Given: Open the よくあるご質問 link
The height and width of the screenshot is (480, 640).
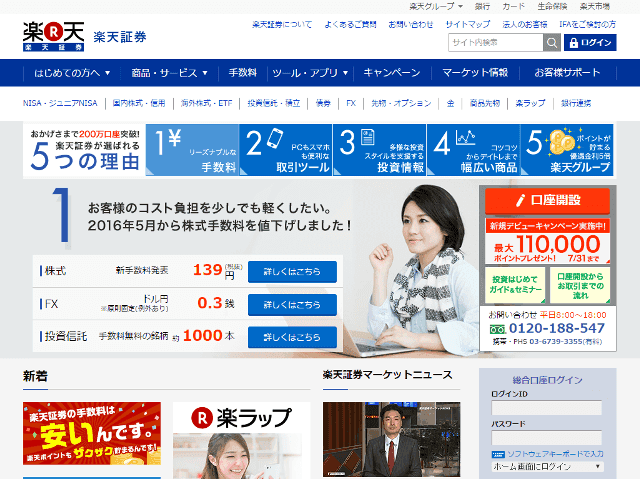Looking at the screenshot, I should 350,24.
